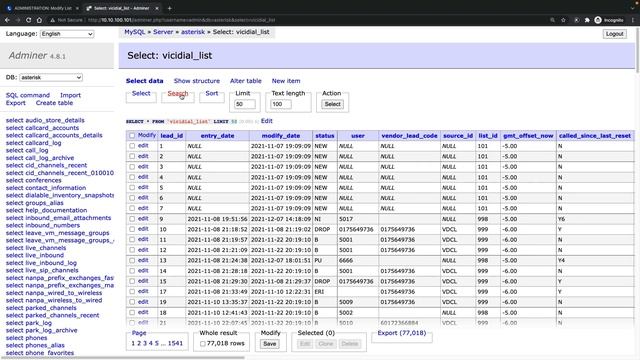The height and width of the screenshot is (360, 640).
Task: Open the extensions puzzle icon
Action: coord(587,20)
